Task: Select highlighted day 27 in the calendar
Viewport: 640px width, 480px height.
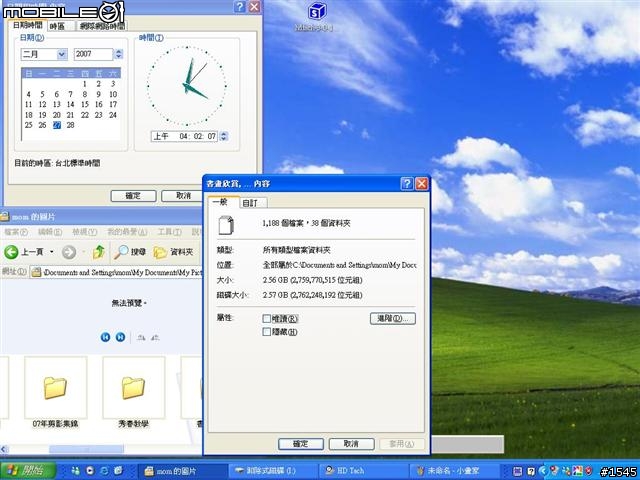Action: pyautogui.click(x=57, y=125)
